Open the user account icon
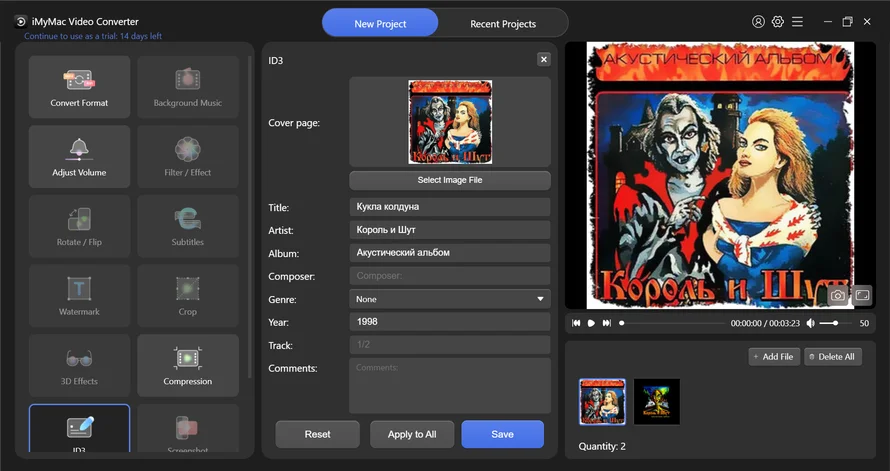The image size is (890, 471). (758, 22)
